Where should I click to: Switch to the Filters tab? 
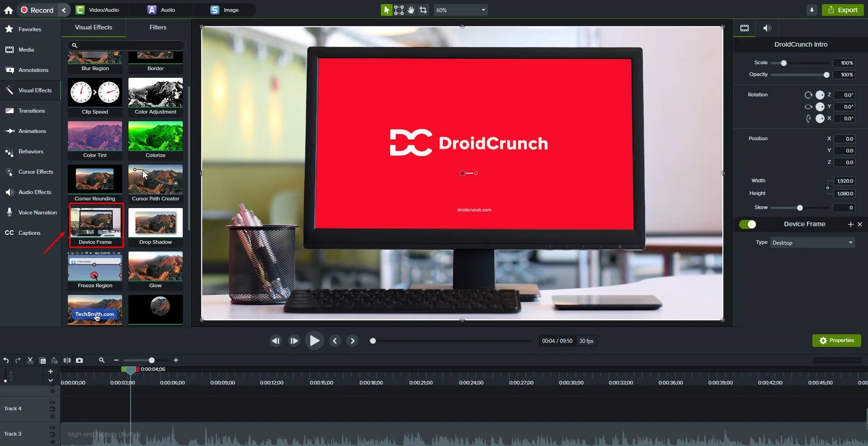[158, 28]
